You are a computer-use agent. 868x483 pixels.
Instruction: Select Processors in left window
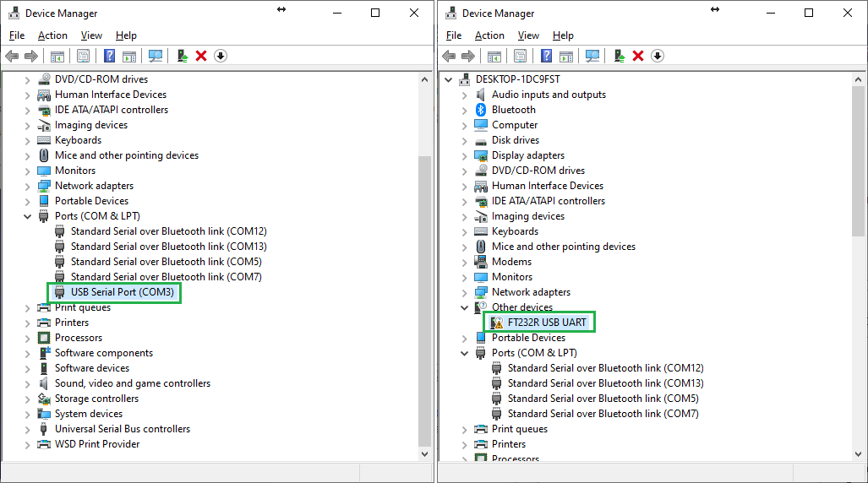coord(78,338)
